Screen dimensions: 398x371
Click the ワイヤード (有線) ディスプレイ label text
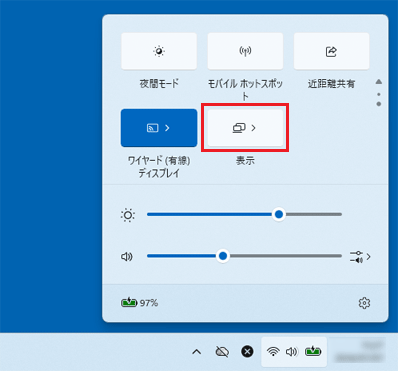tap(159, 167)
